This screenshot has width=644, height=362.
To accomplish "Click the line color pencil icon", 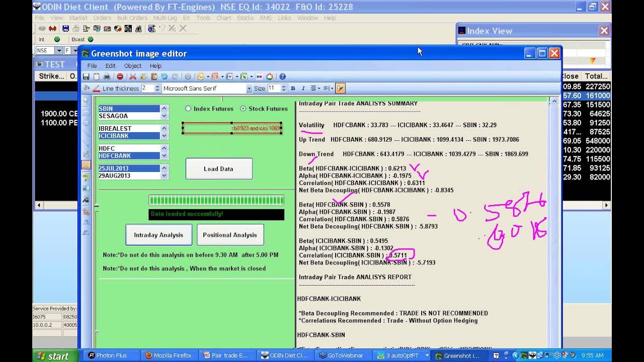I will (x=96, y=88).
